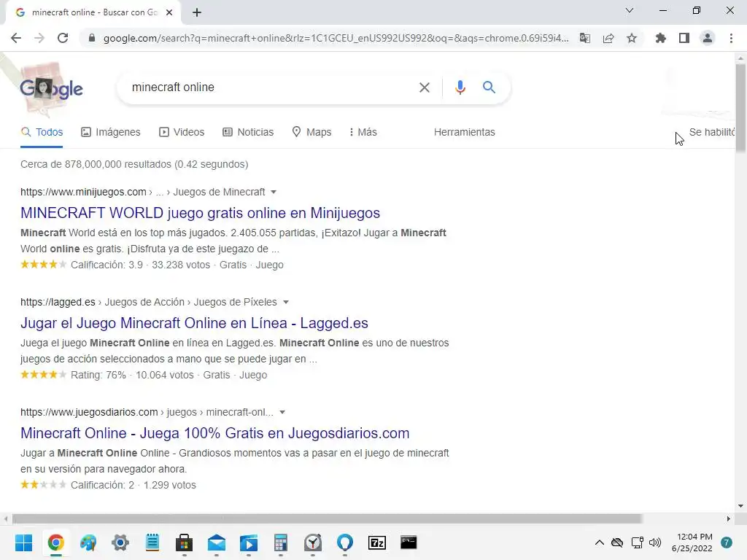Close the minecraft online tab
This screenshot has width=747, height=560.
pyautogui.click(x=169, y=13)
